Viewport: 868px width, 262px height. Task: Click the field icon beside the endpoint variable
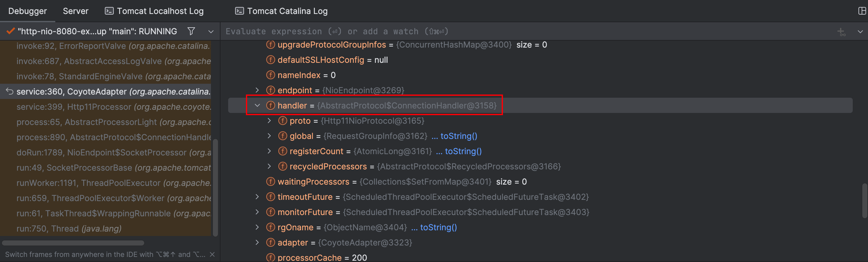coord(271,90)
